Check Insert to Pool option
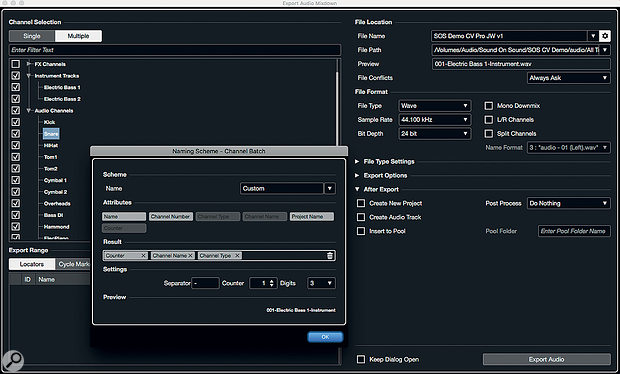The height and width of the screenshot is (374, 620). pos(361,231)
